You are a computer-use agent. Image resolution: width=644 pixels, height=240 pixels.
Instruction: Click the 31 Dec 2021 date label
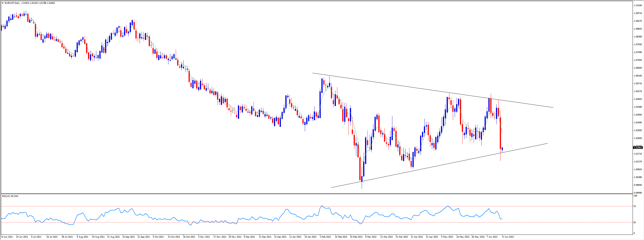pos(280,237)
